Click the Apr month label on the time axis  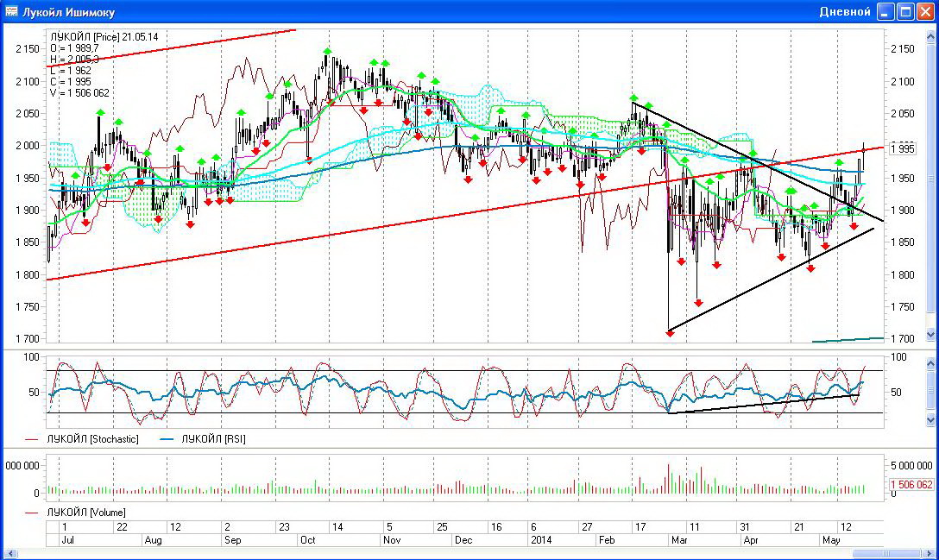[x=750, y=540]
